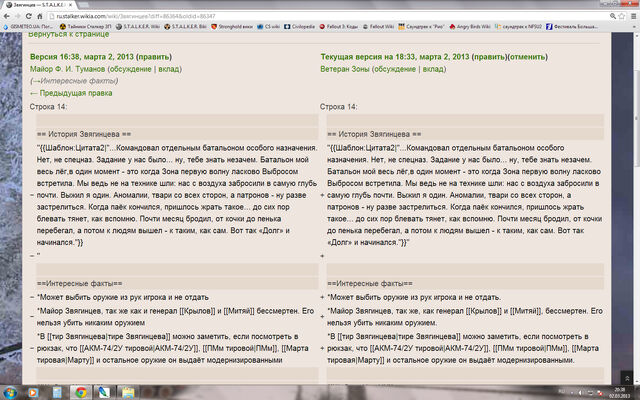The image size is (640, 400).
Task: Open Майор Ф. И. Туманов user page
Action: pyautogui.click(x=67, y=69)
